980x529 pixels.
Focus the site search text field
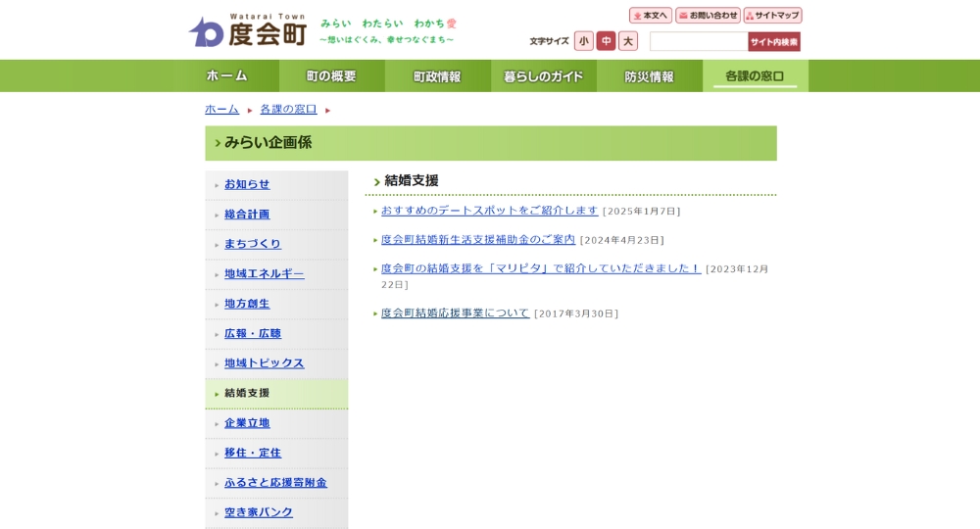(x=698, y=41)
